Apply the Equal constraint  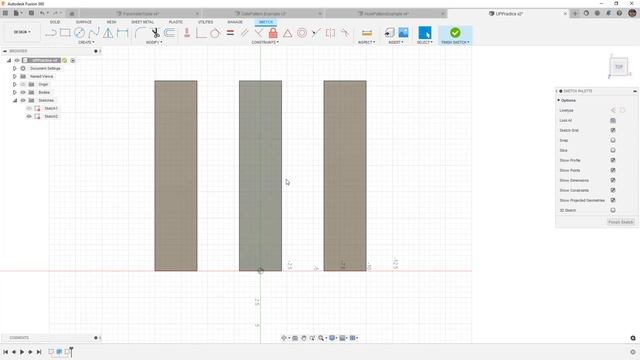click(230, 33)
